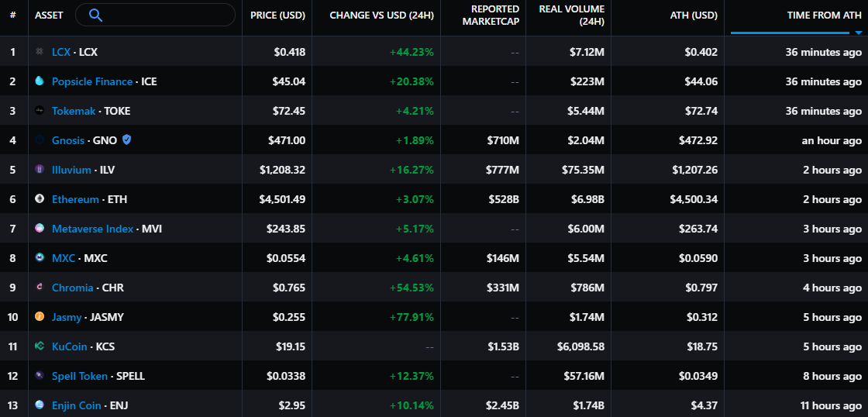Image resolution: width=868 pixels, height=417 pixels.
Task: Click the Chromia token icon
Action: click(40, 288)
